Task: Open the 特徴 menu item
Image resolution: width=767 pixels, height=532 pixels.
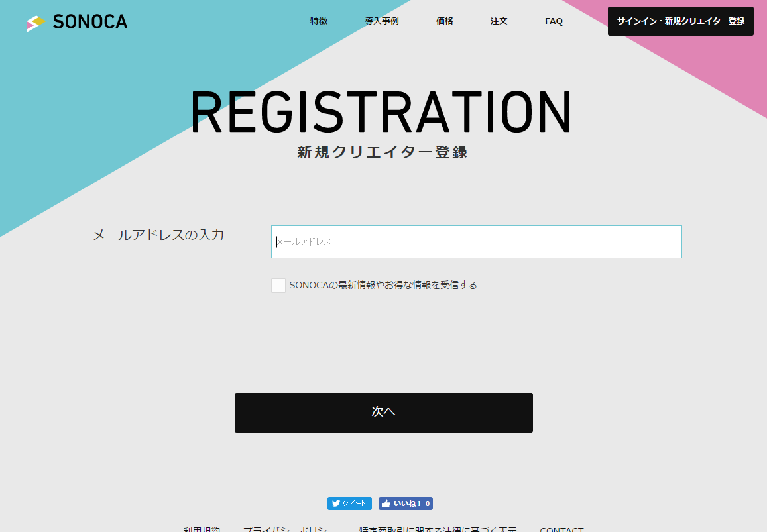Action: (x=318, y=21)
